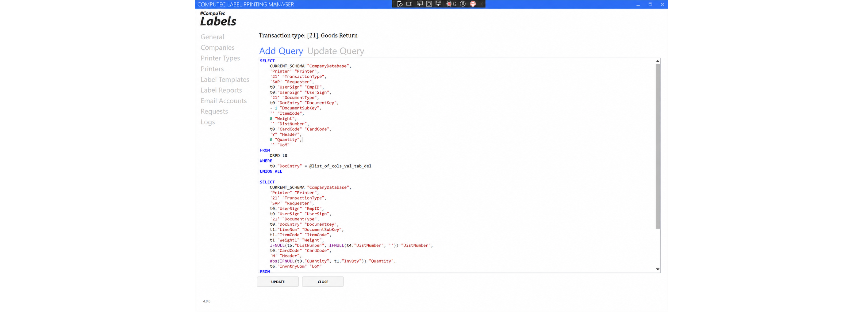
Task: Click t1."LineNum" "DocumentSubKey" line
Action: pyautogui.click(x=307, y=229)
